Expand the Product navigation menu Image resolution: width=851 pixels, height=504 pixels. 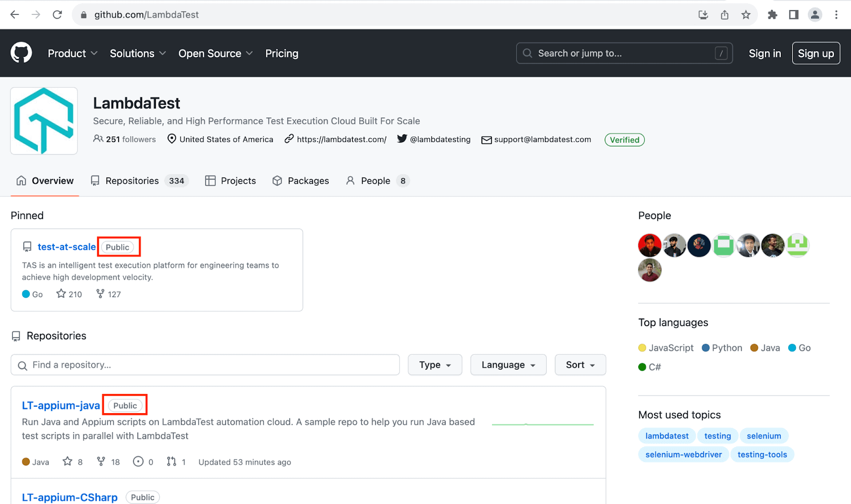72,54
